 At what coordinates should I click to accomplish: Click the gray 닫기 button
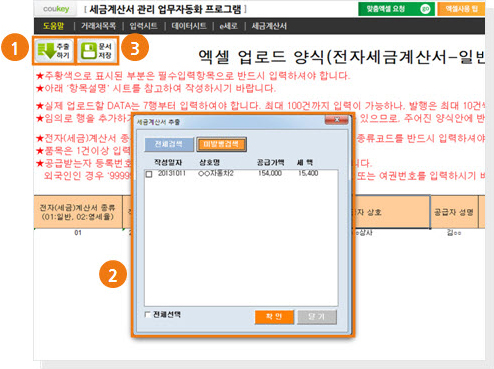317,317
